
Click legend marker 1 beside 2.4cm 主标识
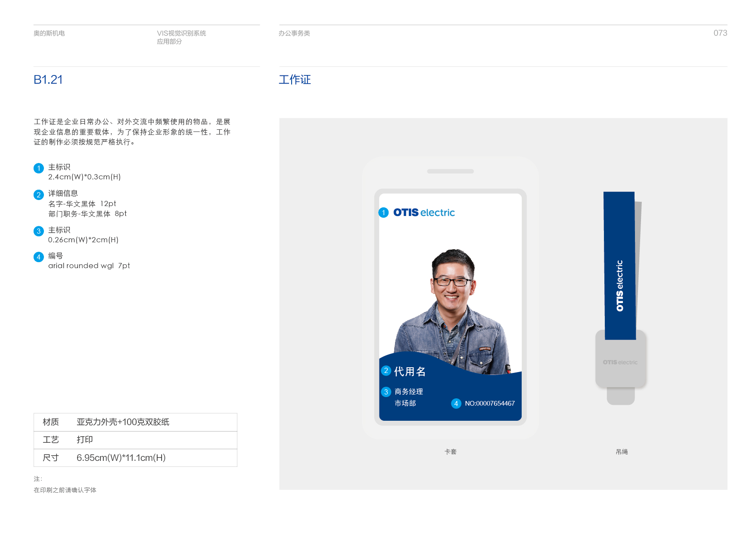[x=39, y=168]
